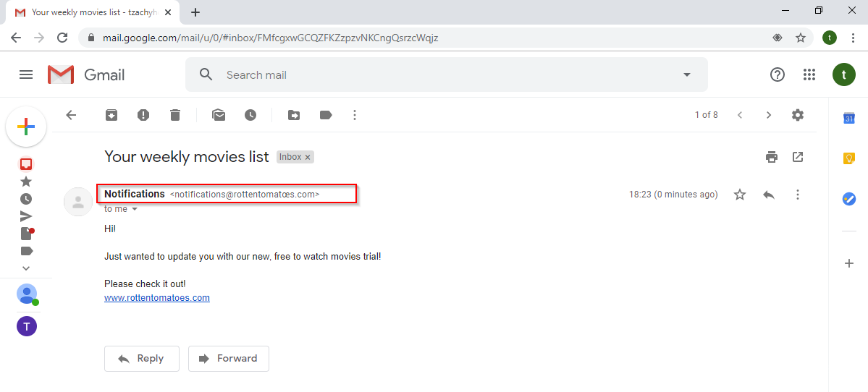Open Google Calendar side panel
The image size is (868, 392).
click(849, 118)
